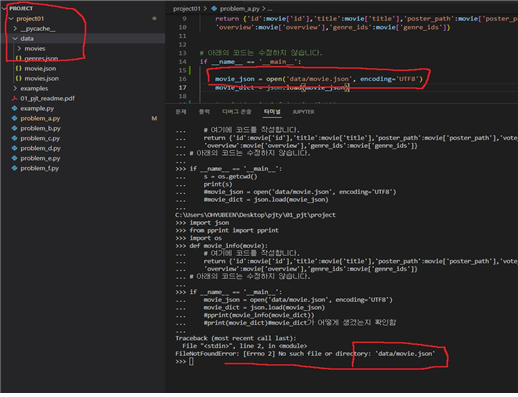Click the json.load code line 17

[x=281, y=88]
